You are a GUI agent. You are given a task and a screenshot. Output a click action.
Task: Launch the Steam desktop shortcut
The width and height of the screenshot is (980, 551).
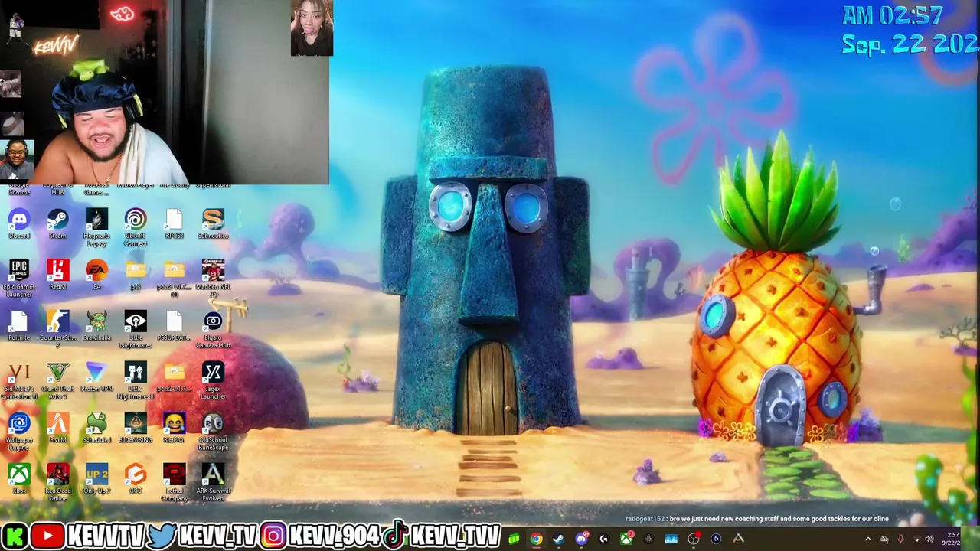tap(57, 223)
